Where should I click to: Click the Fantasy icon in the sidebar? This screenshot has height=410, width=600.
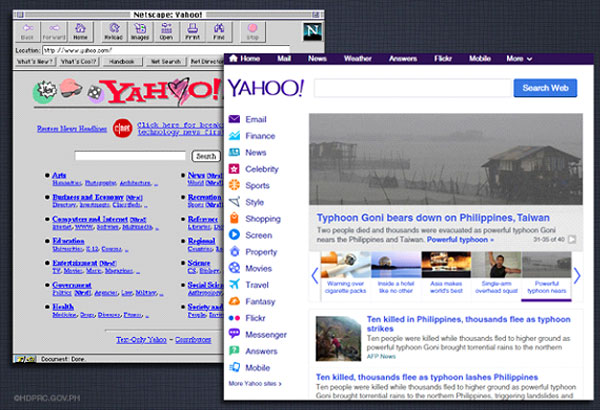click(234, 301)
